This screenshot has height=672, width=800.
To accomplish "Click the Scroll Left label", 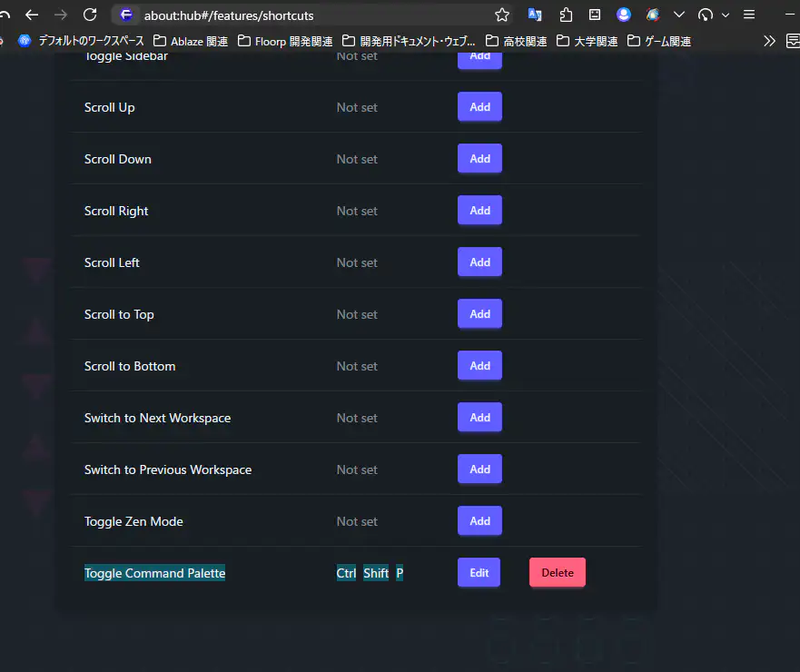I will click(112, 262).
